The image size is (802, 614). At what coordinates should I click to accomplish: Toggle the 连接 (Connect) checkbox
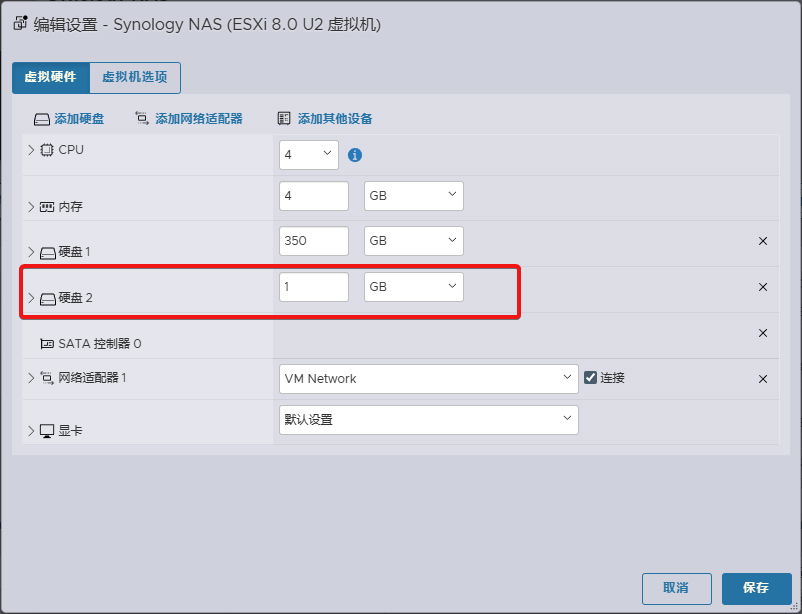[x=590, y=378]
